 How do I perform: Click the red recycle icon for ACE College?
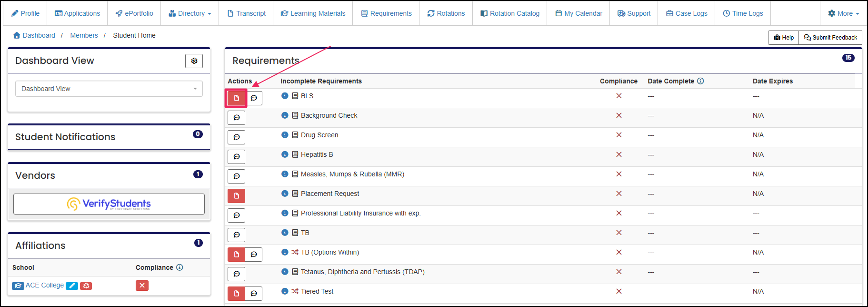tap(86, 286)
